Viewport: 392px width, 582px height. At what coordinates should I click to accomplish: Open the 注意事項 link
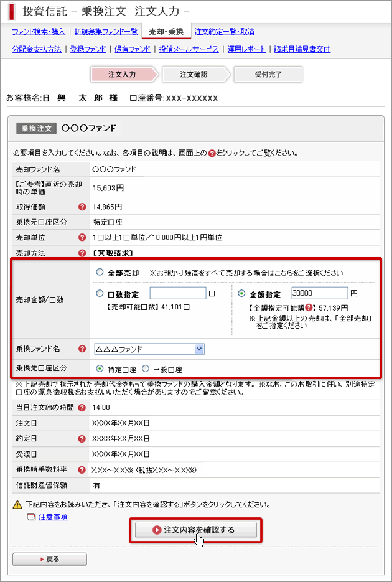tap(53, 517)
